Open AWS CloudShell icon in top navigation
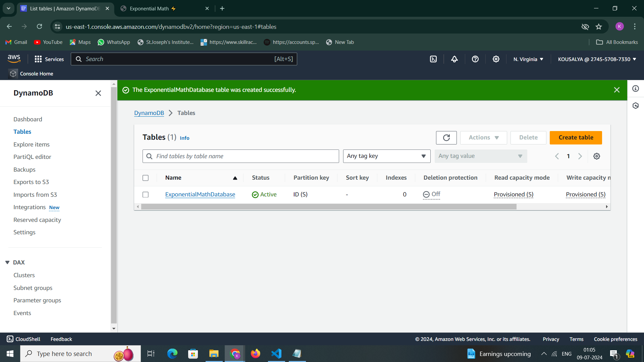The height and width of the screenshot is (362, 644). click(433, 59)
